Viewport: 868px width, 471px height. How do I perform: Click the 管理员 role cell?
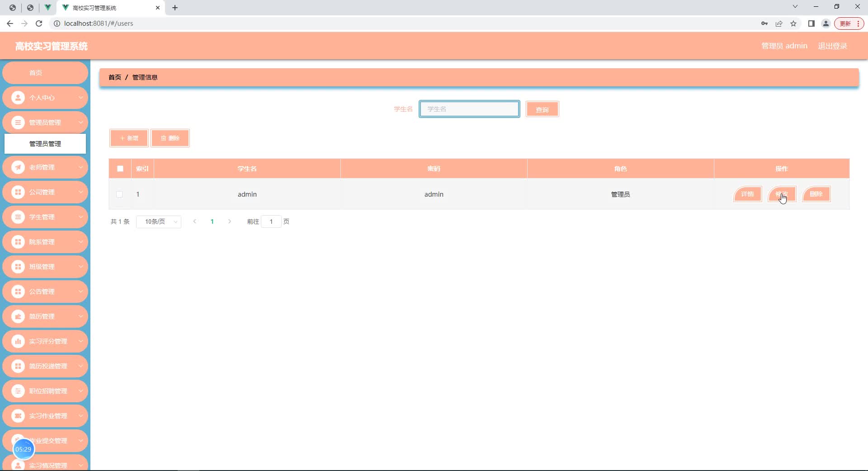click(621, 194)
